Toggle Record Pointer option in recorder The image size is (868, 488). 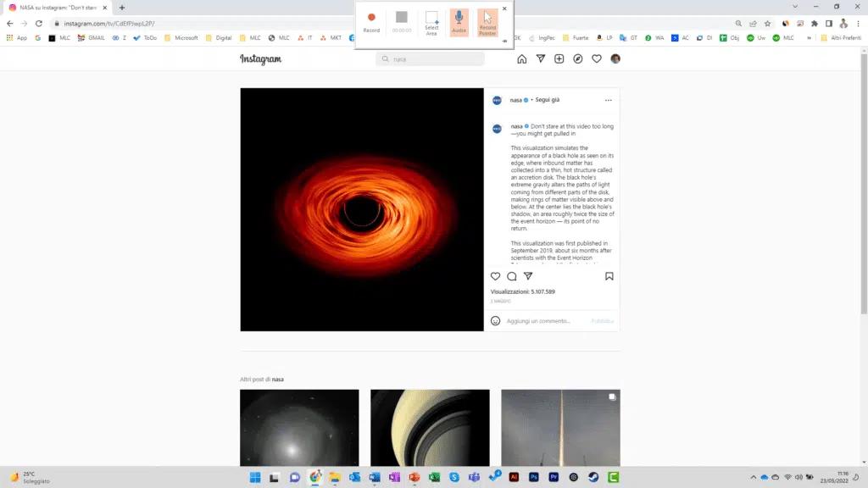487,22
